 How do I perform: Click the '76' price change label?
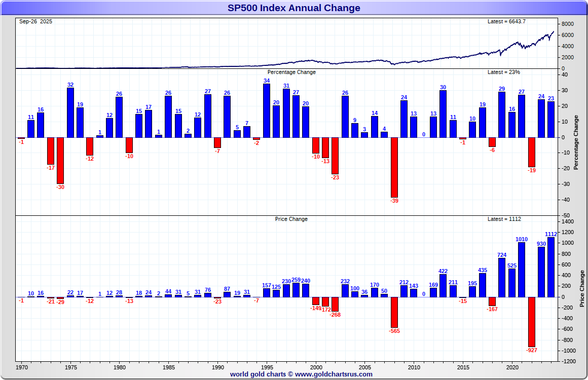click(208, 290)
